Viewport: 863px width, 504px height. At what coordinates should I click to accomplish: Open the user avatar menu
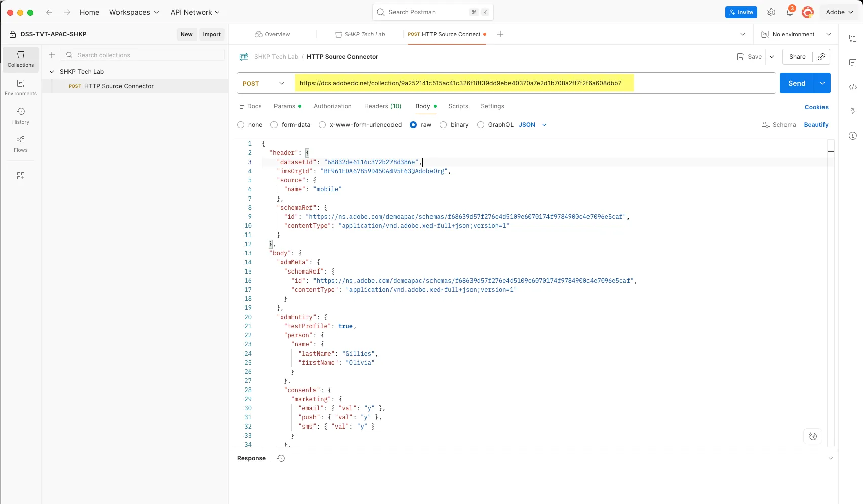tap(808, 12)
